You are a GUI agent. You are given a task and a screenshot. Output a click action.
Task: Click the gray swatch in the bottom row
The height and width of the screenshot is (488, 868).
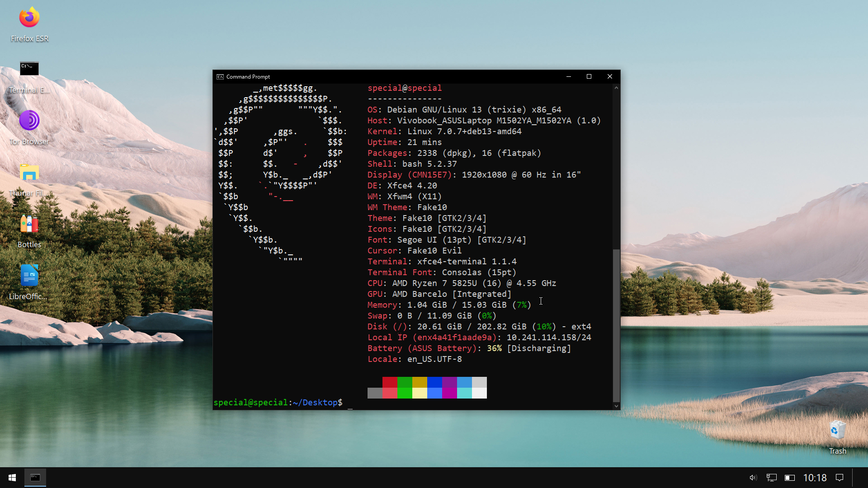click(x=375, y=393)
